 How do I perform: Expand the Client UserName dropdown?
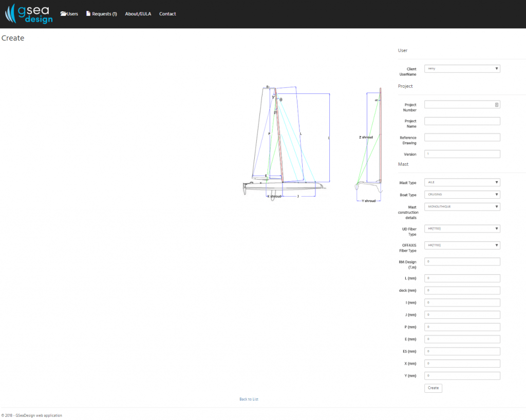[462, 69]
